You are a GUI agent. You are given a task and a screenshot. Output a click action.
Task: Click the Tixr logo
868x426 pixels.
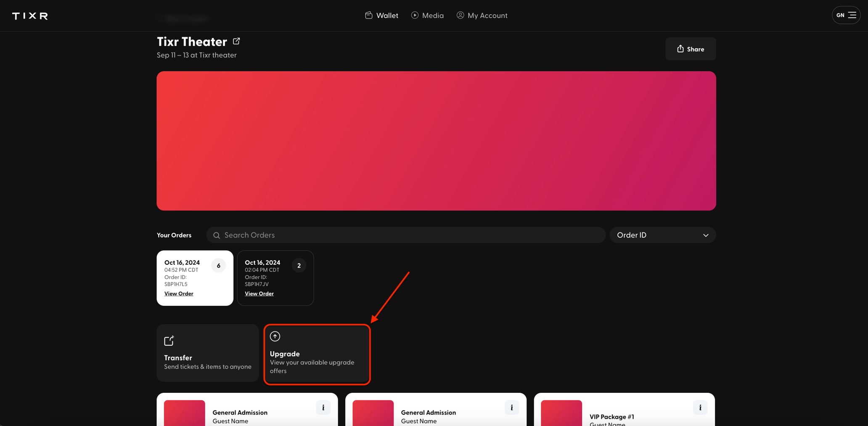[30, 16]
